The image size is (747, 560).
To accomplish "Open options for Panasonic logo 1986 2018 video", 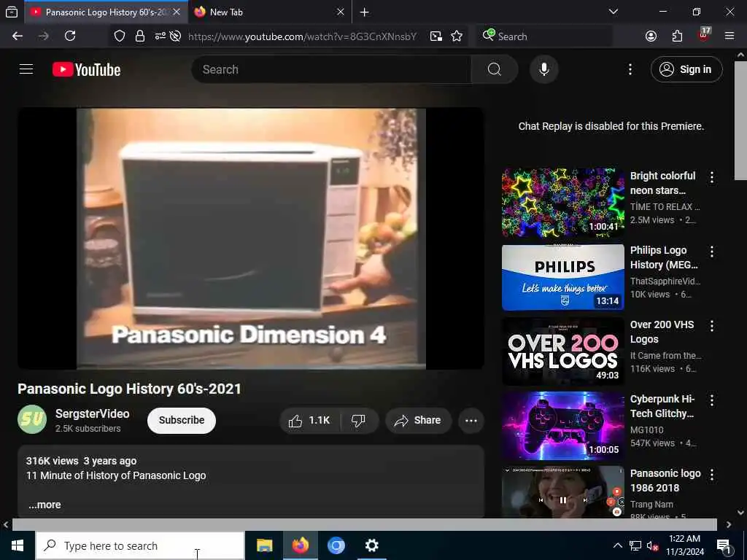I will (x=712, y=475).
